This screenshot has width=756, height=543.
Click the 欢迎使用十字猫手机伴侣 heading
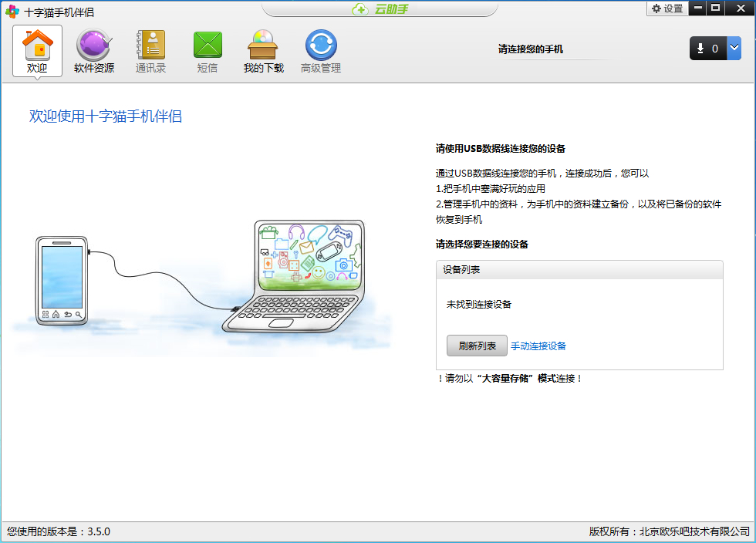(x=105, y=116)
